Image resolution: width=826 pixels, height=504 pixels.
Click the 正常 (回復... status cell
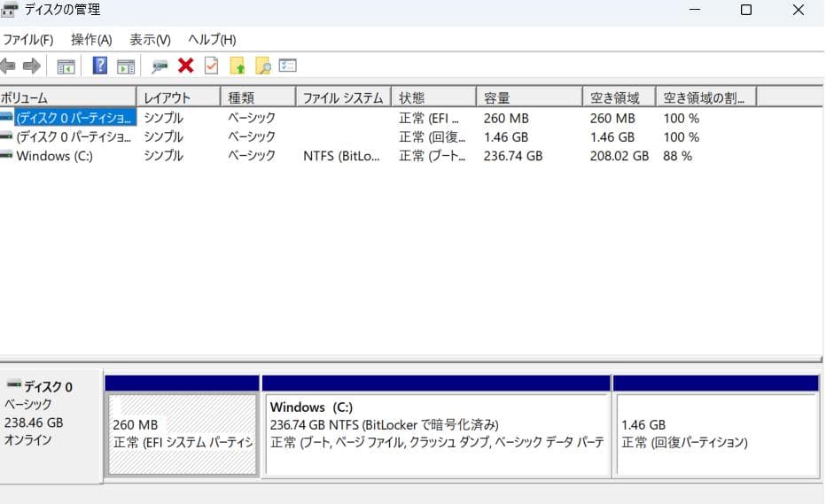(x=432, y=137)
